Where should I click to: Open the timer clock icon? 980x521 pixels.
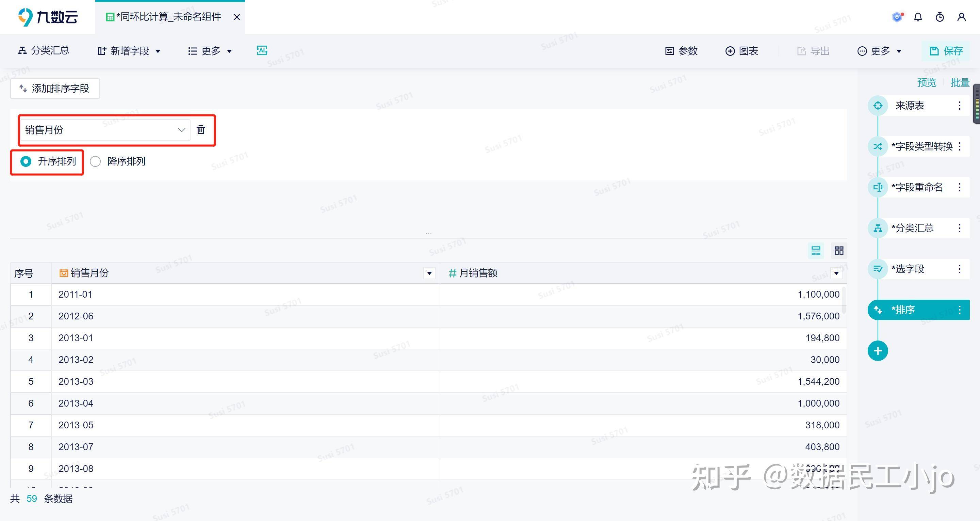click(x=940, y=17)
